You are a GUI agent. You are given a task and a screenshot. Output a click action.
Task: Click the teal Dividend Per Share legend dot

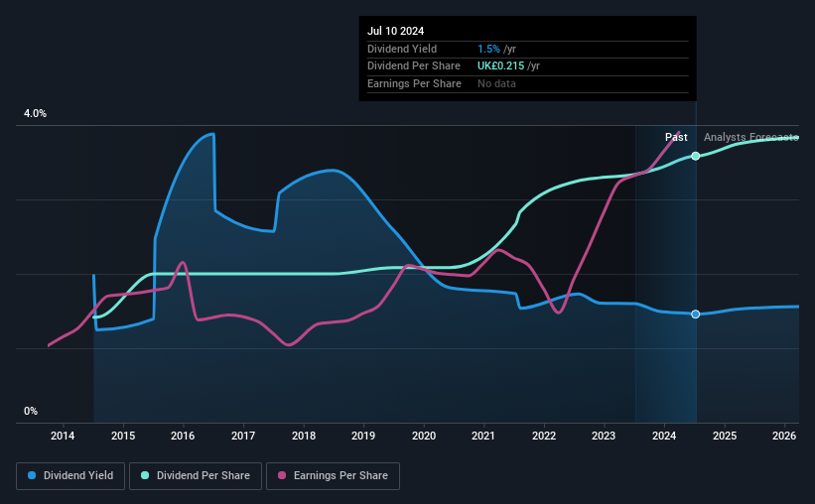coord(145,475)
